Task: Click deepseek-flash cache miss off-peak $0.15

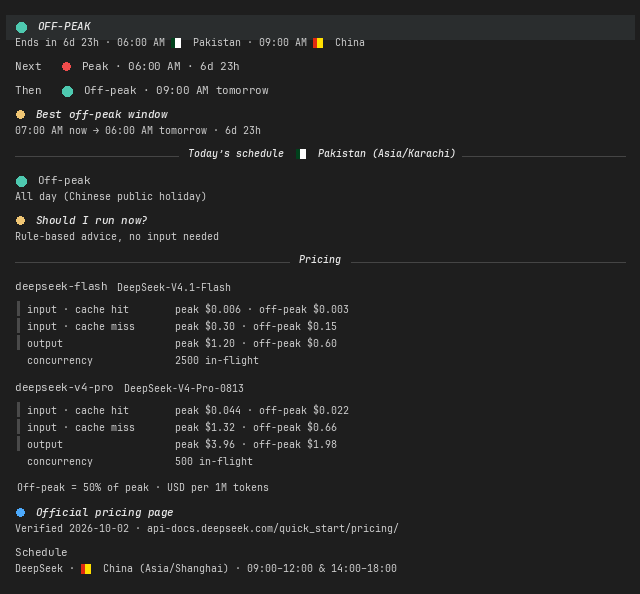Action: pos(295,327)
